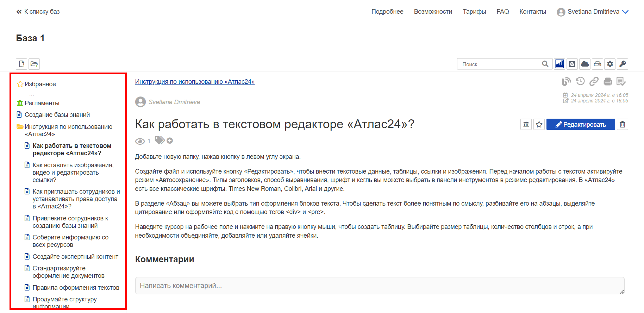The width and height of the screenshot is (644, 313).
Task: Print the article with printer icon
Action: point(608,82)
